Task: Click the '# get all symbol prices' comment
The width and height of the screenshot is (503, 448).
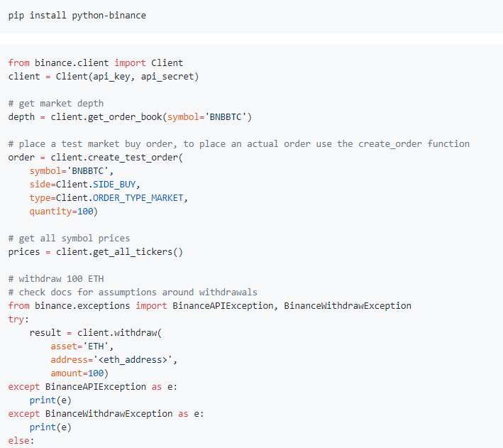Action: pyautogui.click(x=69, y=239)
